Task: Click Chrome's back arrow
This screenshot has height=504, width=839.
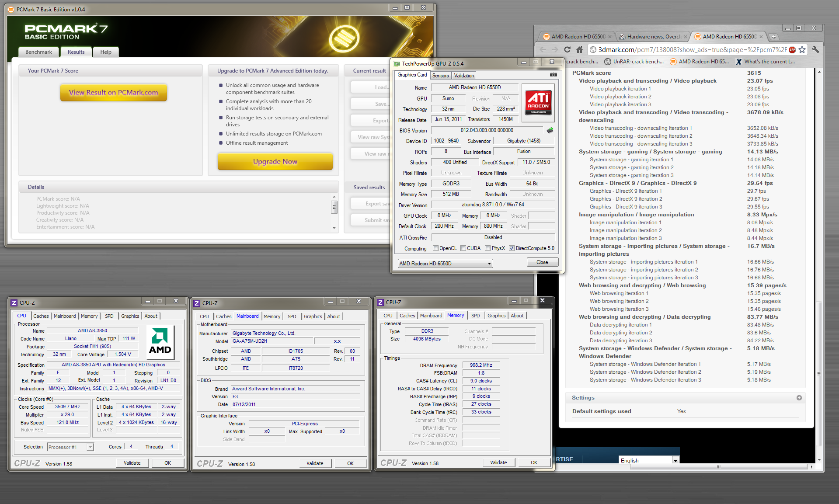Action: click(x=543, y=49)
